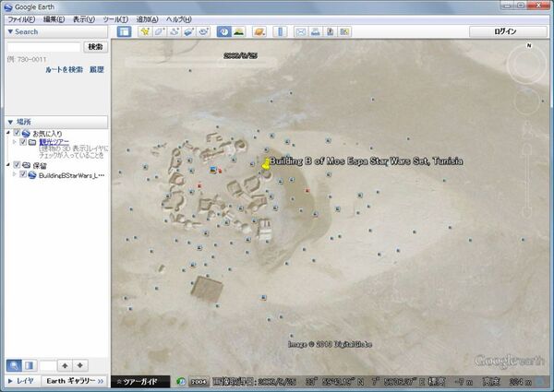554x392 pixels.
Task: Open the 追加(A) menu
Action: [148, 19]
